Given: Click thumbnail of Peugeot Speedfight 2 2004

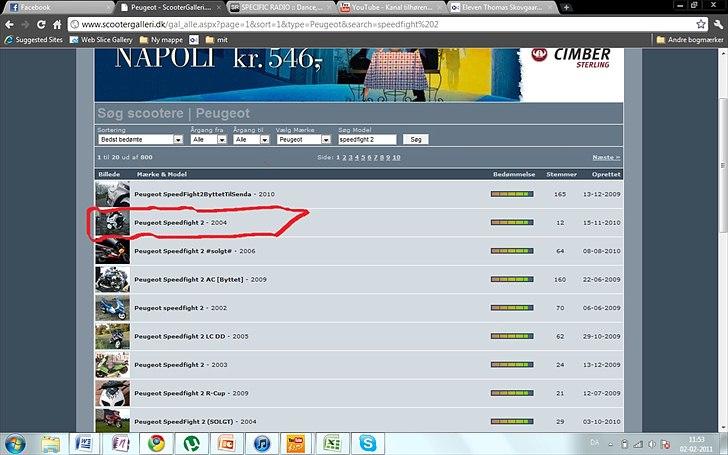Looking at the screenshot, I should coord(112,222).
